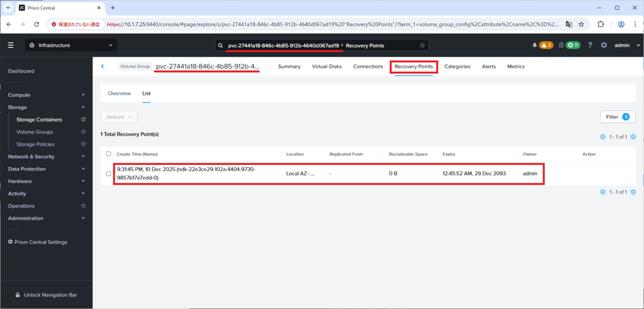Open Dashboard in the sidebar
The image size is (644, 309).
click(x=21, y=71)
